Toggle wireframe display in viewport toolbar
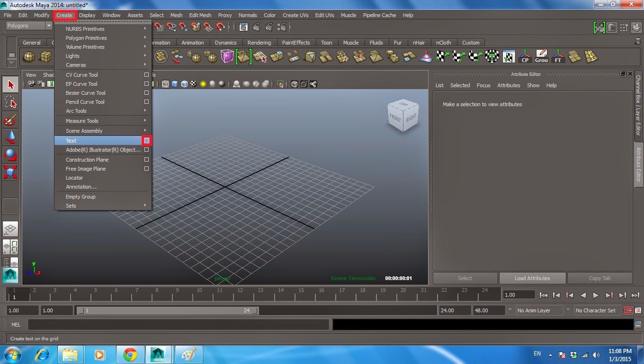The width and height of the screenshot is (644, 364). click(165, 84)
